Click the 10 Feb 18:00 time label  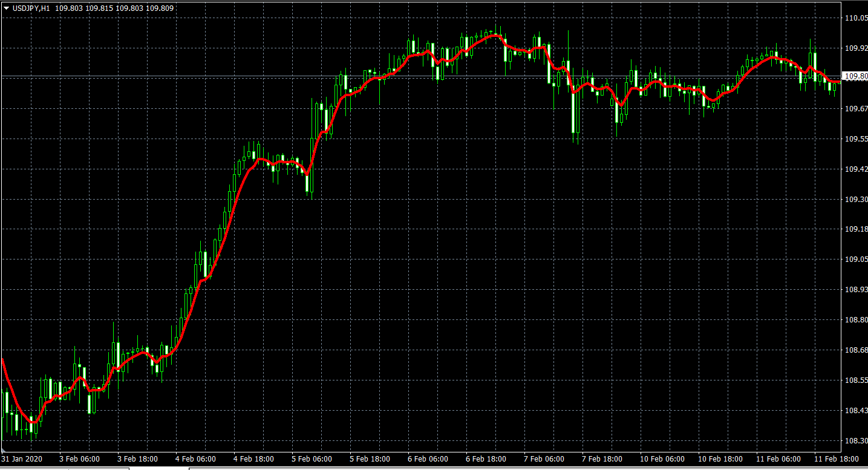(x=720, y=459)
